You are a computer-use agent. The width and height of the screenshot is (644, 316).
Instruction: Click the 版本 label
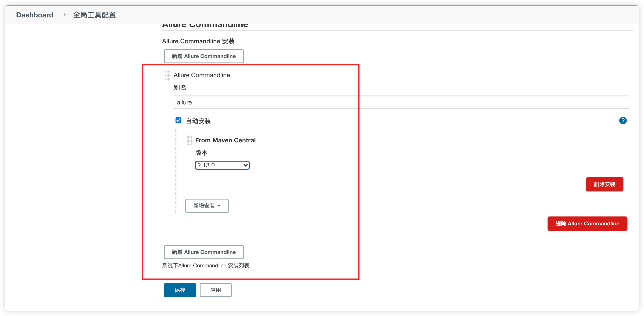point(201,153)
